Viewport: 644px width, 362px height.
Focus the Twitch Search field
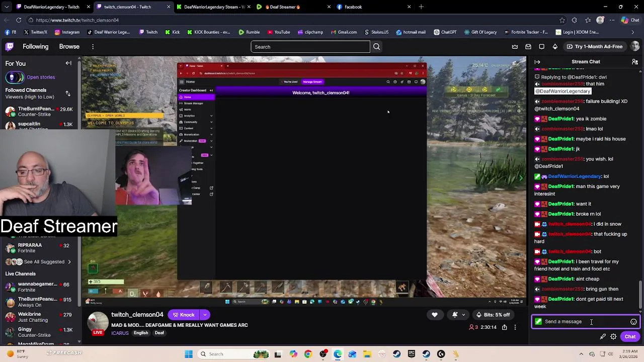click(x=310, y=47)
